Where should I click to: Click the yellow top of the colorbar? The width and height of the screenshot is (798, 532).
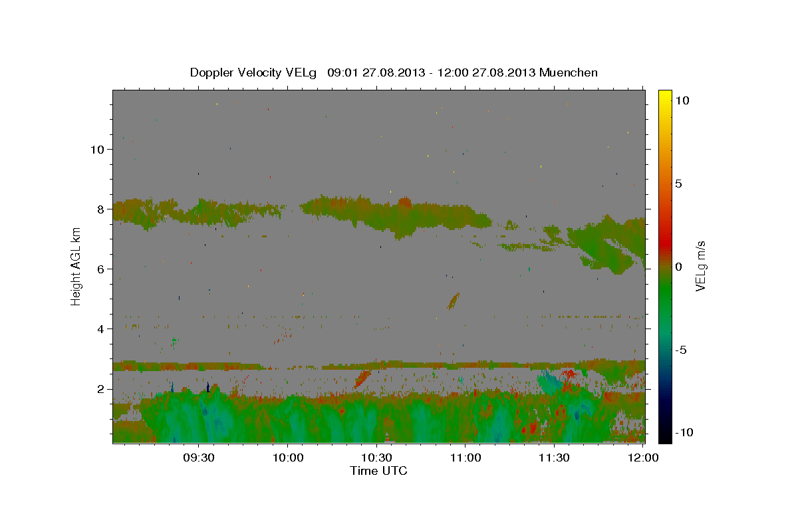coord(664,96)
